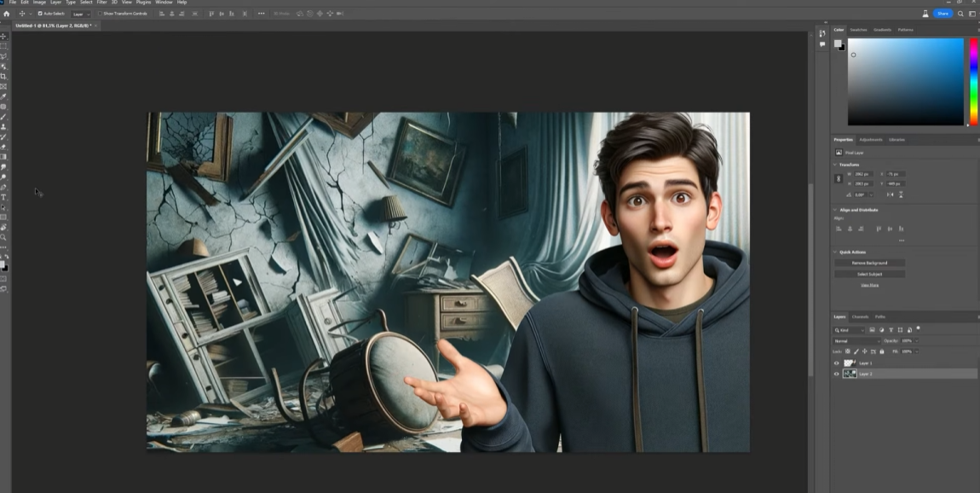Open the rotation angle dropdown
Image resolution: width=980 pixels, height=493 pixels.
(x=871, y=195)
